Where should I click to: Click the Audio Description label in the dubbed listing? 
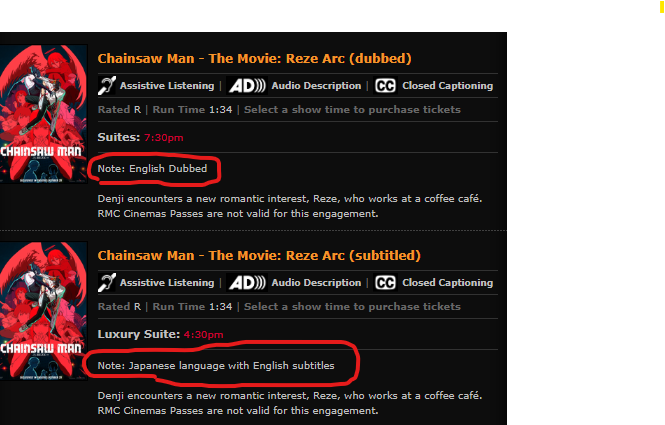316,86
